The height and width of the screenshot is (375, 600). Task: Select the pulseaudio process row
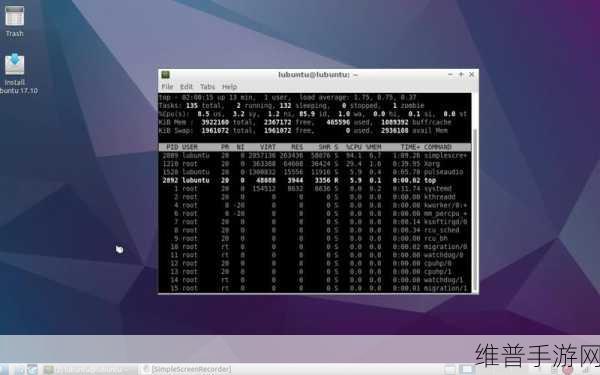pos(315,172)
